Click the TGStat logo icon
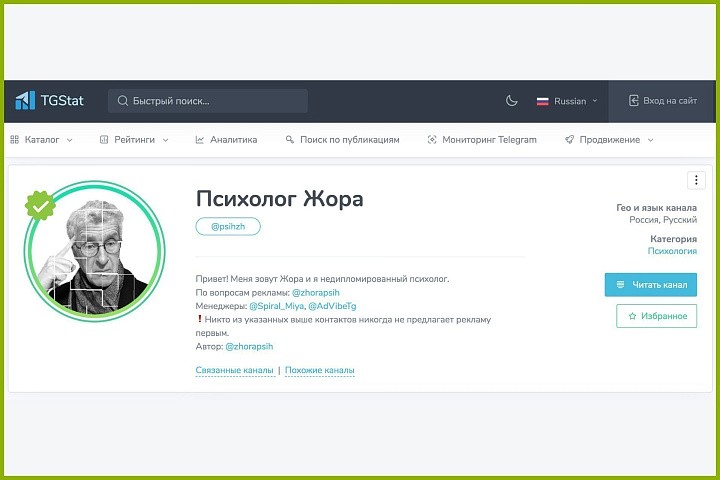 click(x=25, y=101)
